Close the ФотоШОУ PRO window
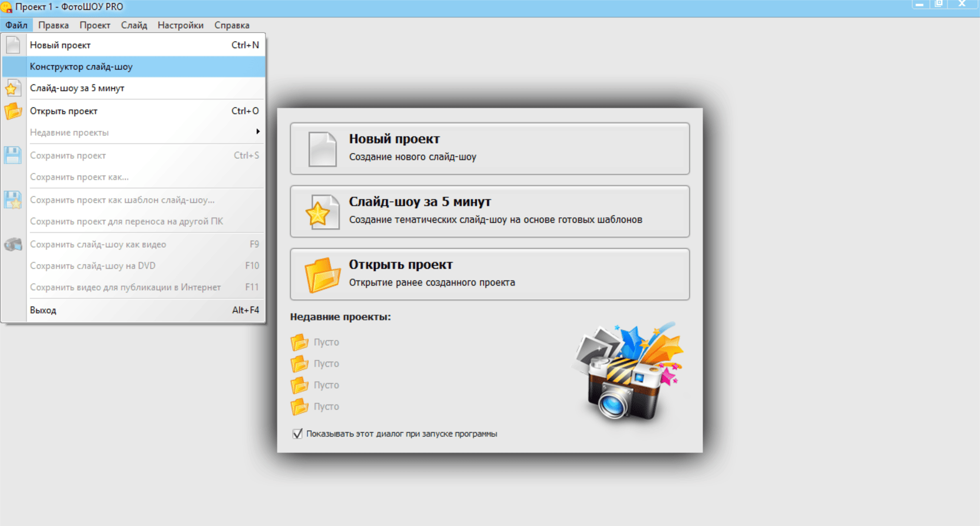 962,4
